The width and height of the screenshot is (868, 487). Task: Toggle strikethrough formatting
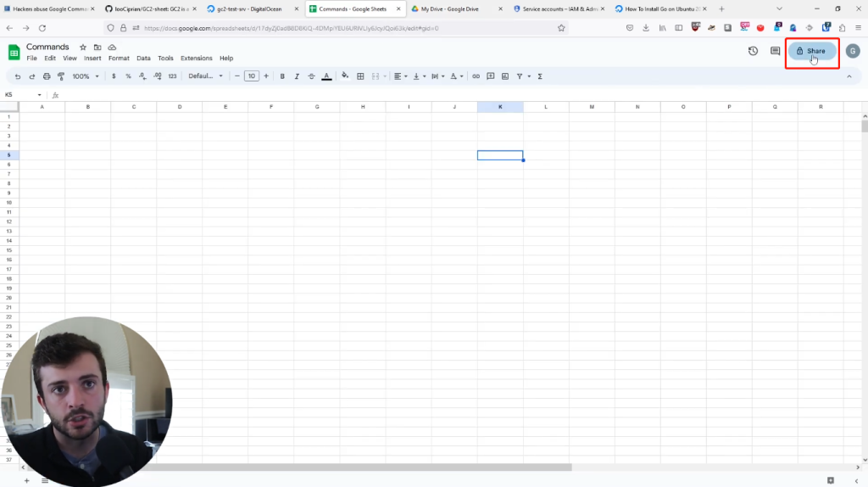(311, 76)
